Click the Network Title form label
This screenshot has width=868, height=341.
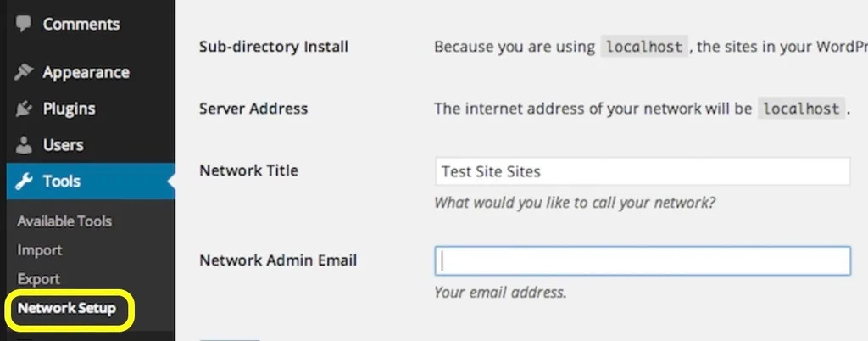pos(248,170)
